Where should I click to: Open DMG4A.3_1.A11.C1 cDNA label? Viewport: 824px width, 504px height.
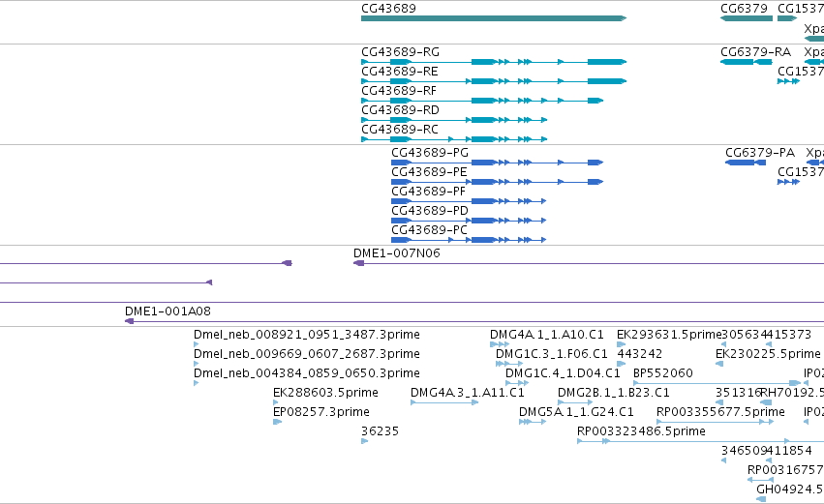tap(467, 393)
